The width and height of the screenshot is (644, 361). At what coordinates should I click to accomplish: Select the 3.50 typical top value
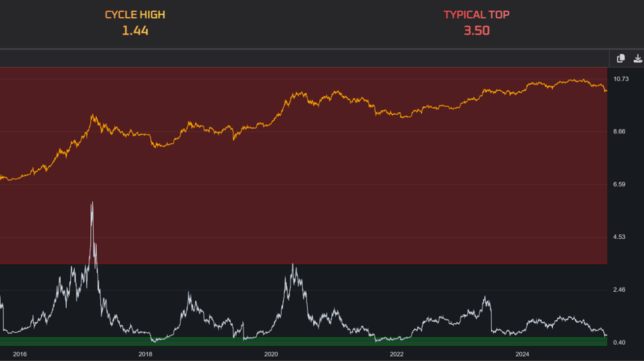coord(477,31)
